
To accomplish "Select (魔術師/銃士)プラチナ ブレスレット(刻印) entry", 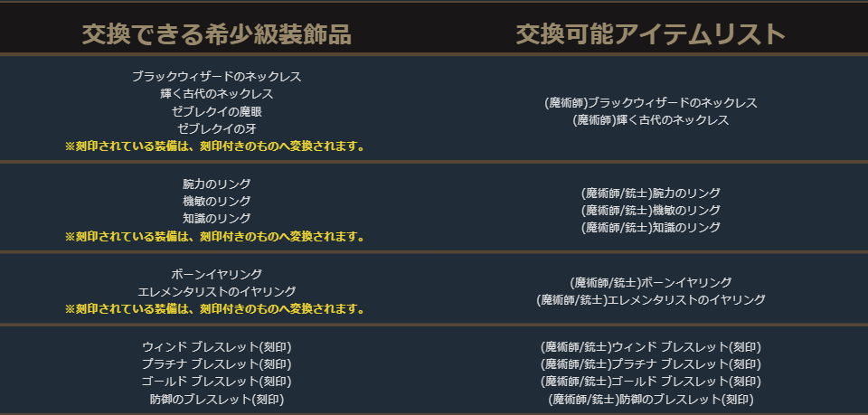I will [x=650, y=364].
